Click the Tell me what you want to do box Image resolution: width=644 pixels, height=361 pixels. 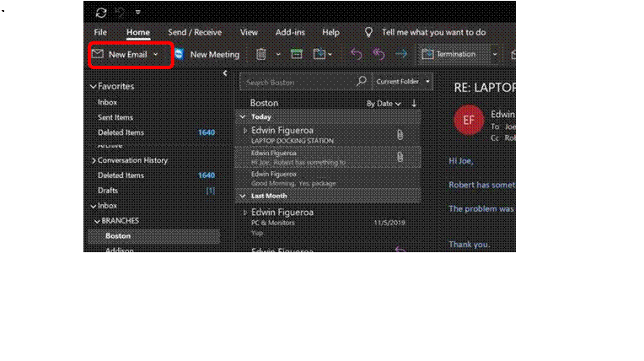[x=434, y=32]
